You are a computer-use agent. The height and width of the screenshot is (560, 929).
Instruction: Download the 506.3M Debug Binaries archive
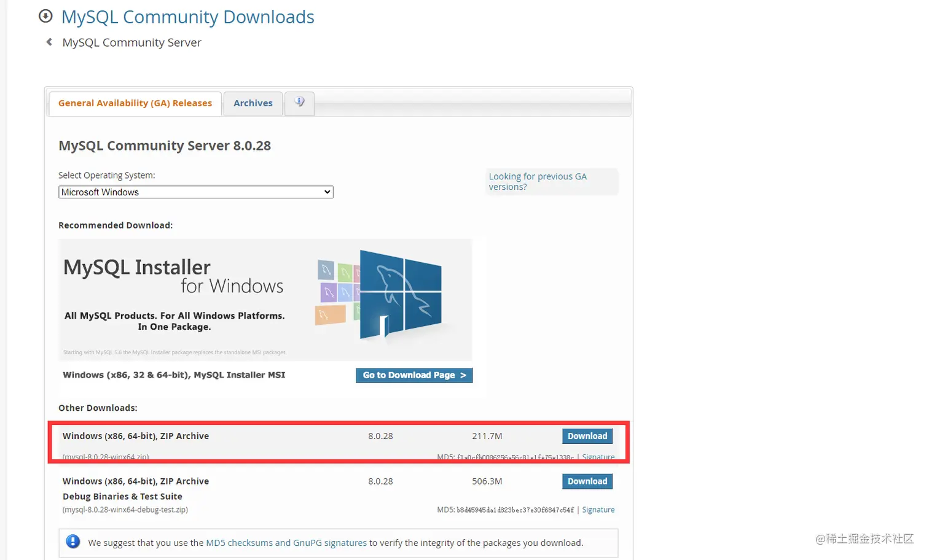[587, 481]
